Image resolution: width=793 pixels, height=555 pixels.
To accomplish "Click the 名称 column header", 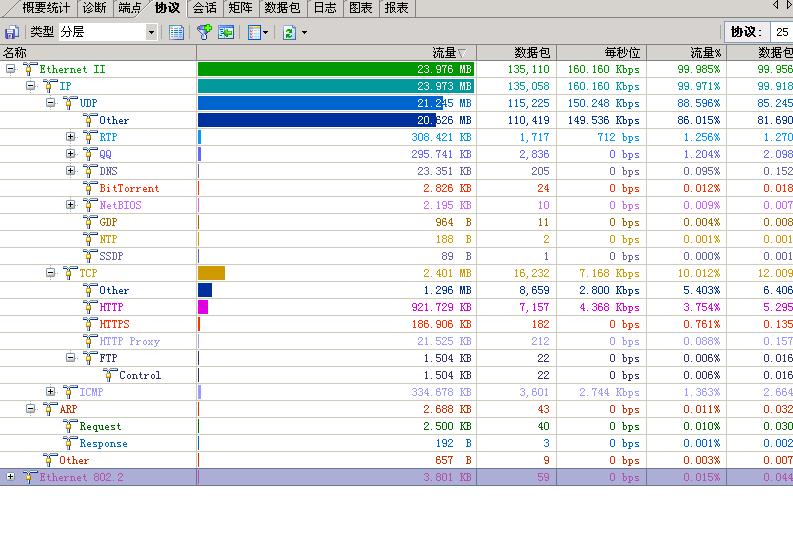I will pos(98,52).
